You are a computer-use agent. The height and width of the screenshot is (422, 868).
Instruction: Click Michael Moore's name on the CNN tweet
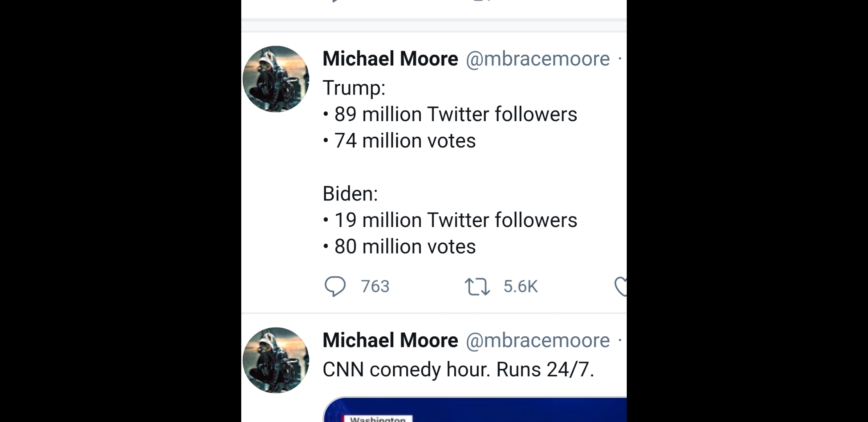click(x=390, y=340)
